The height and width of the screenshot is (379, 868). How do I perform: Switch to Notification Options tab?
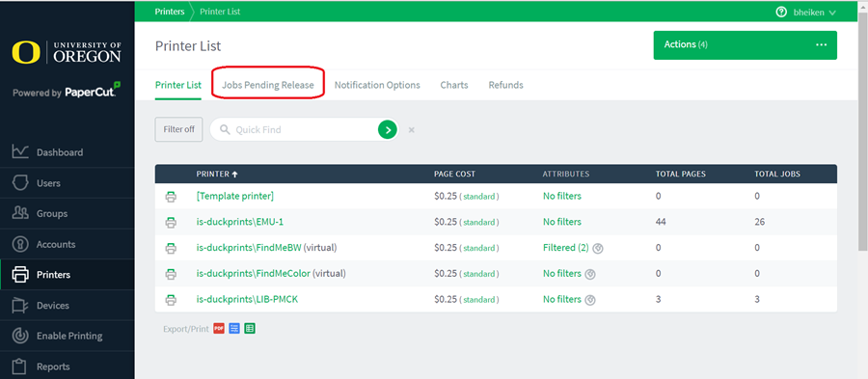point(377,85)
